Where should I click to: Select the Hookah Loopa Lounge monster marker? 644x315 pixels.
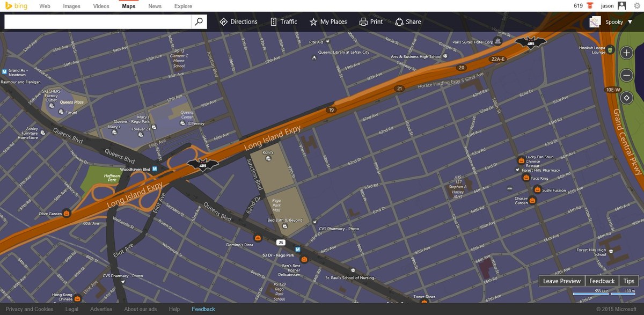pos(610,50)
